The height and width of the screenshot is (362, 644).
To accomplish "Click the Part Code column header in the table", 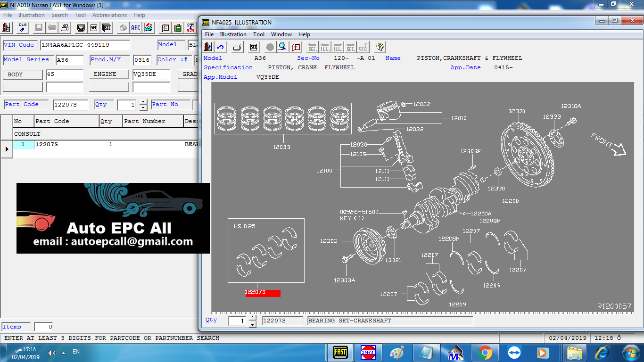I will [66, 121].
